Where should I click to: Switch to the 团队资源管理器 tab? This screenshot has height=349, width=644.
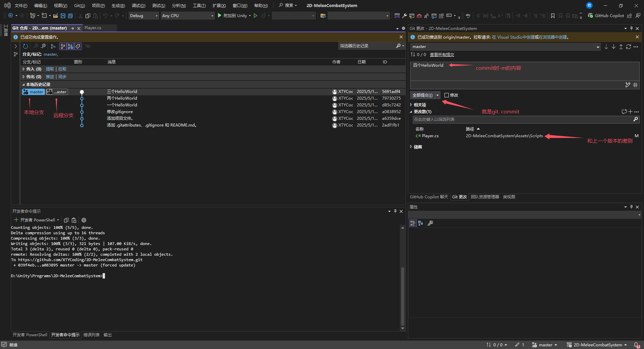pos(485,197)
